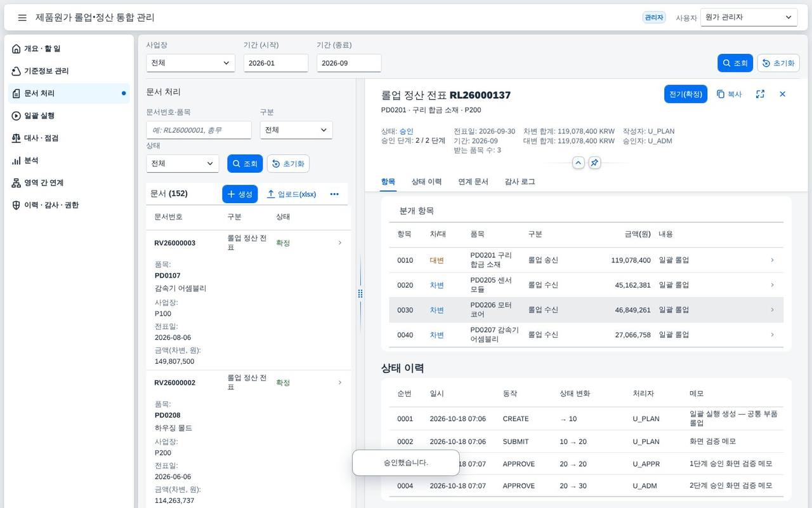Click the 전기(확정) post button

pyautogui.click(x=686, y=94)
